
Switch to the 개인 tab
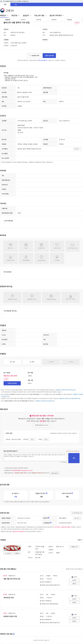coord(5,4)
